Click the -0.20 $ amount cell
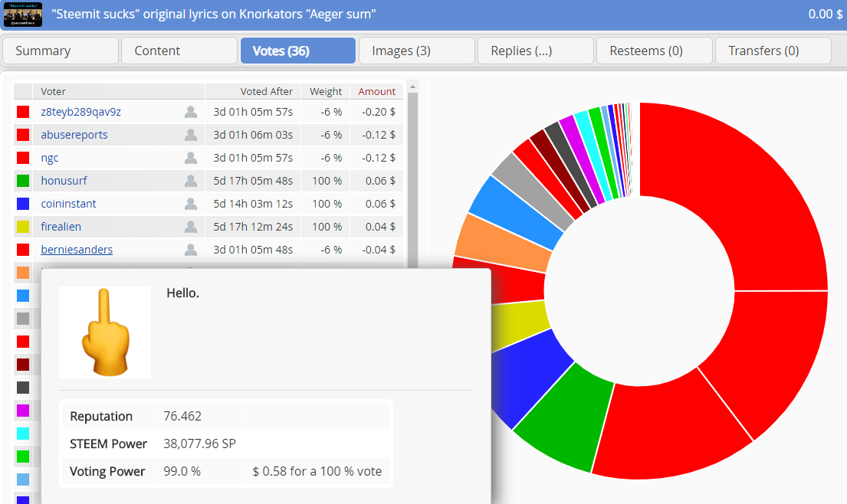The height and width of the screenshot is (504, 847). [x=378, y=112]
